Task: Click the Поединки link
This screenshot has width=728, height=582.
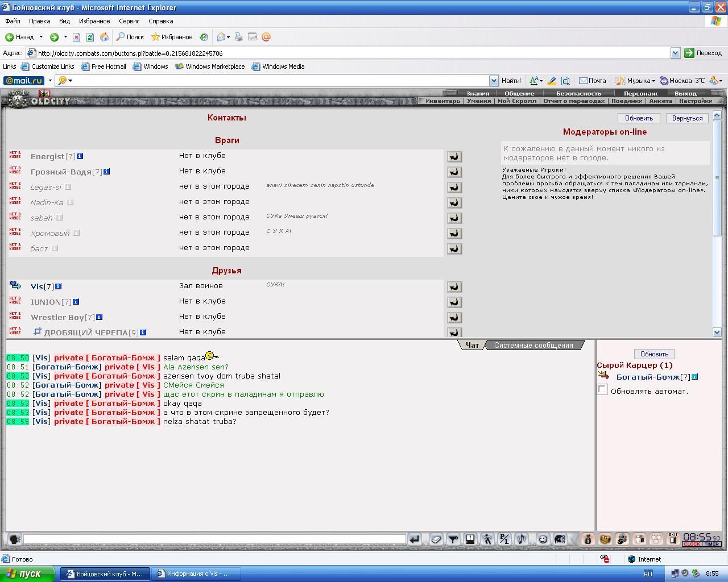Action: pyautogui.click(x=626, y=101)
